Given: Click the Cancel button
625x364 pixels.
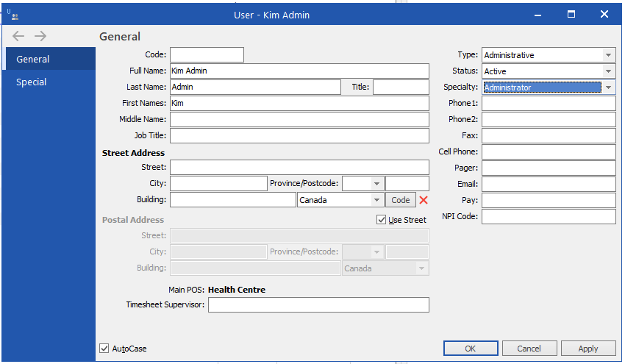Looking at the screenshot, I should pyautogui.click(x=529, y=349).
